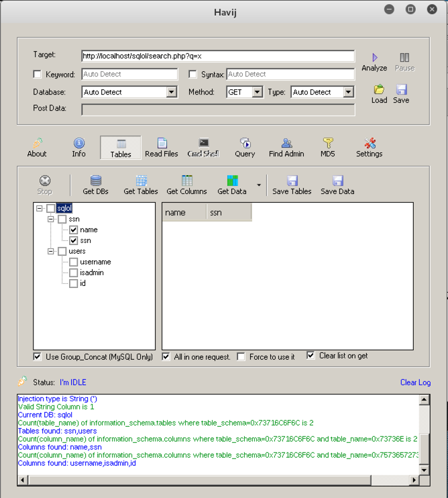Open the About carrot icon
Image resolution: width=448 pixels, height=498 pixels.
(x=38, y=143)
